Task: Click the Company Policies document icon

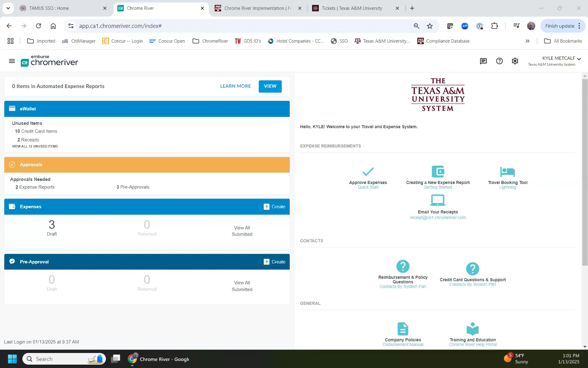Action: click(x=403, y=329)
